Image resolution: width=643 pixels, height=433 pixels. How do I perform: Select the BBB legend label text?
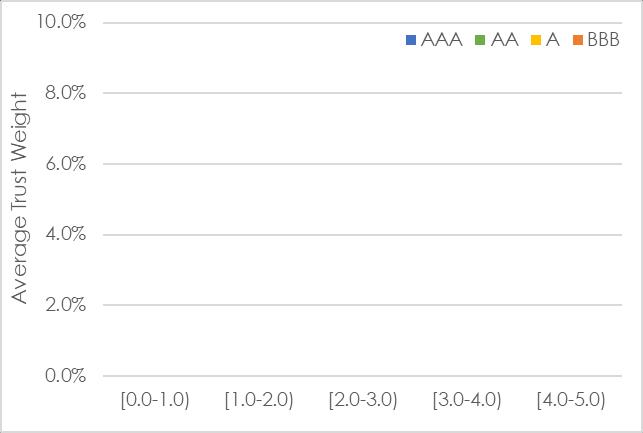[605, 41]
